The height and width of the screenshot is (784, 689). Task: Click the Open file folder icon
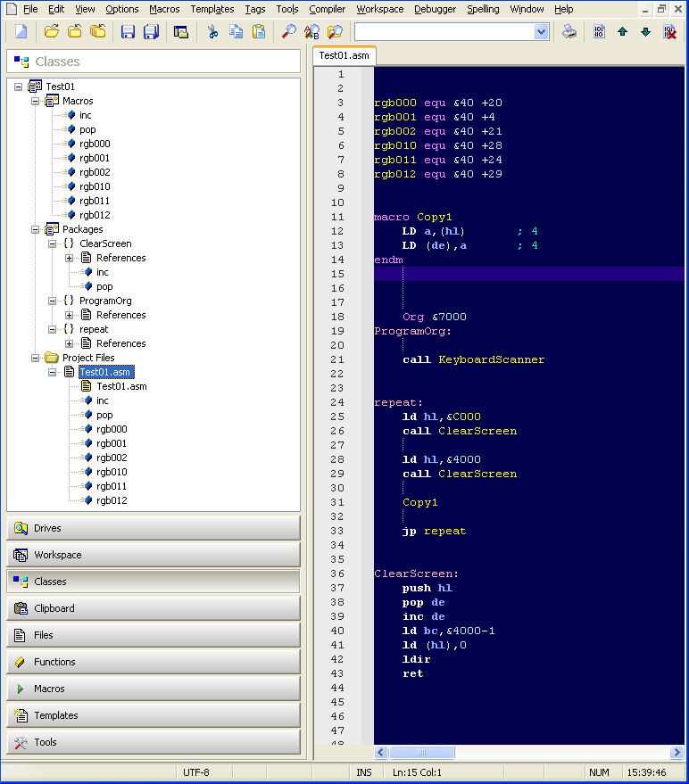[x=51, y=32]
